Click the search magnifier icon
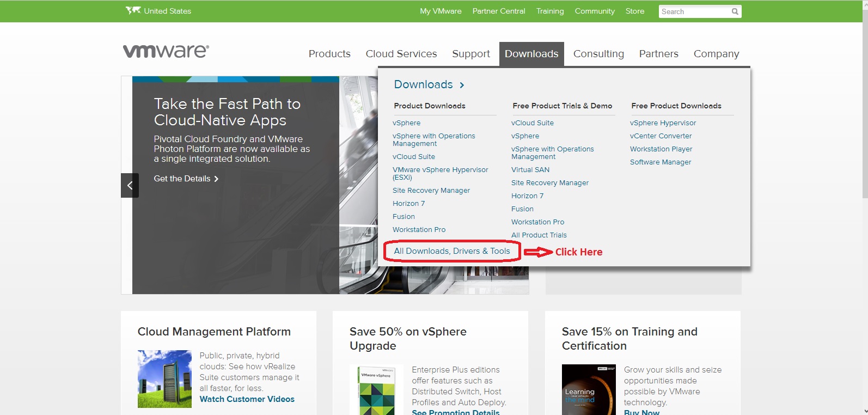 point(735,11)
